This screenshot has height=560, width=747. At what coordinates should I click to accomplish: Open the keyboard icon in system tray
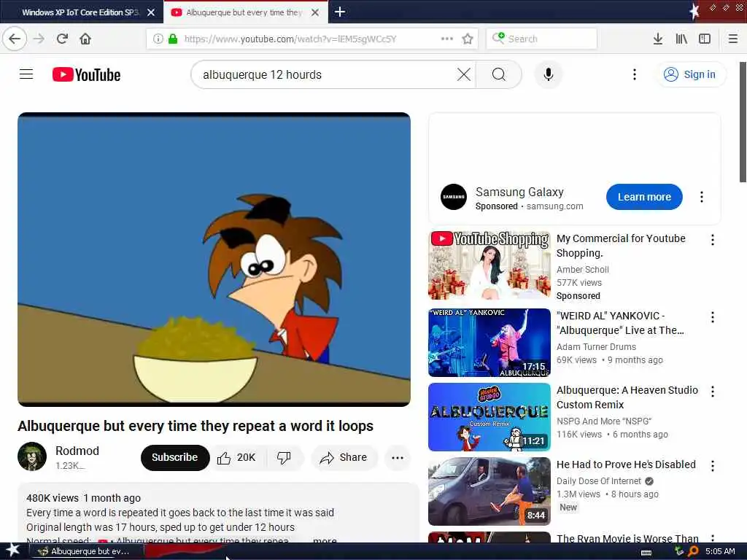(646, 552)
